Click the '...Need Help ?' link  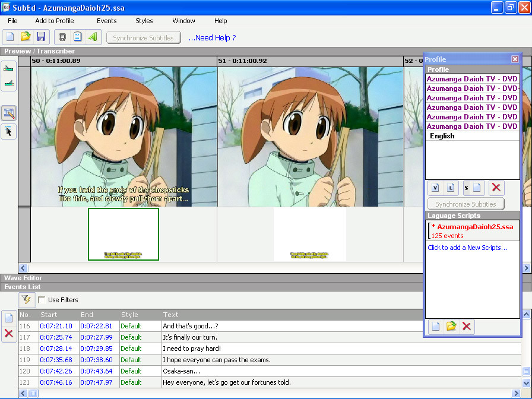[212, 37]
